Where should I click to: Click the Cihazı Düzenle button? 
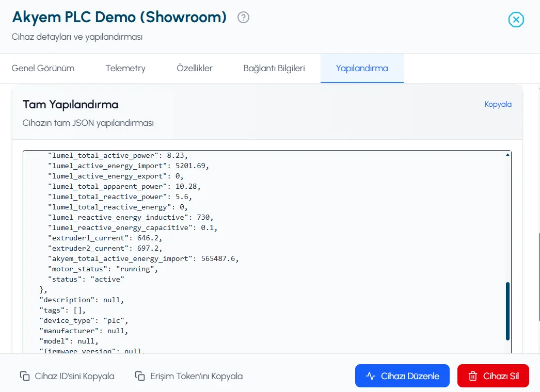[402, 376]
